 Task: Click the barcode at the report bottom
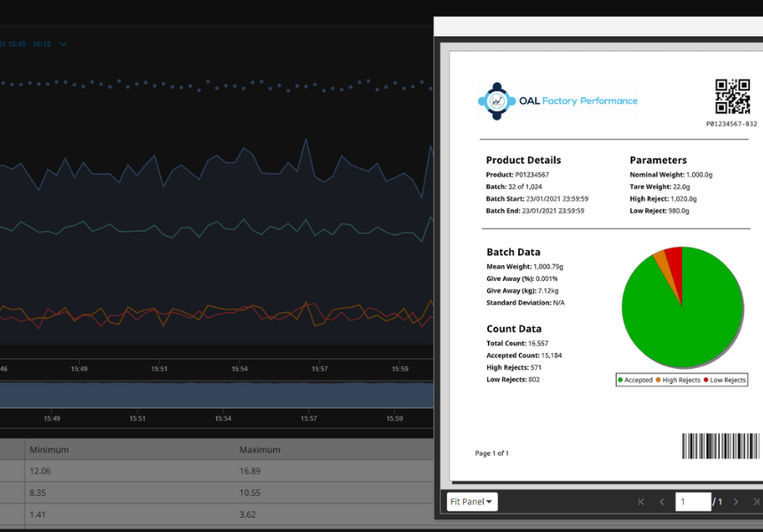tap(720, 446)
